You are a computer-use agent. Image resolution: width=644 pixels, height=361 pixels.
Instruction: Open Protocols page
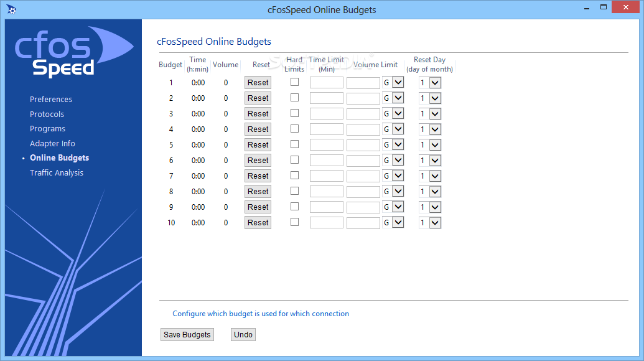(x=47, y=114)
